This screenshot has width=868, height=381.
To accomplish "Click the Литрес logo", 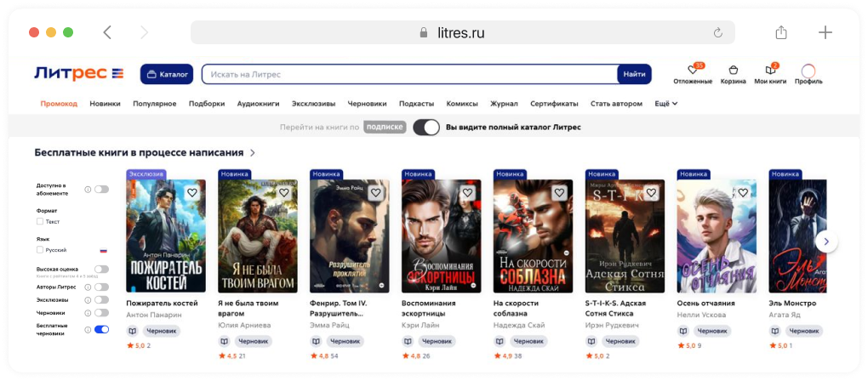I will (78, 73).
